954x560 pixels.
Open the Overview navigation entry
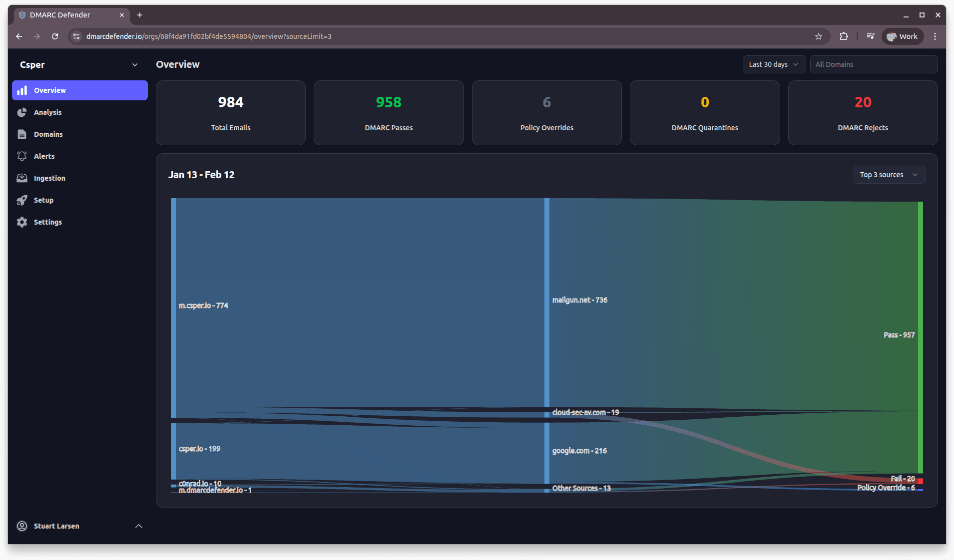point(49,90)
